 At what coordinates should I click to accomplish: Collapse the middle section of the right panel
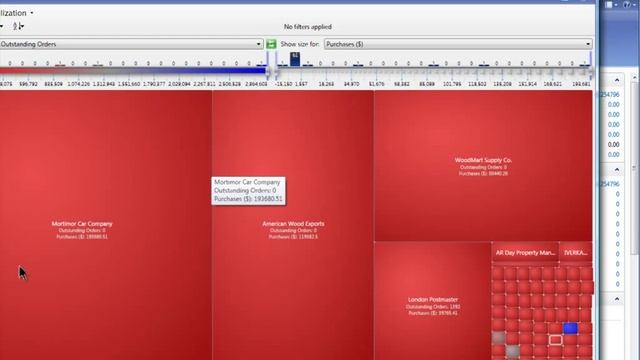pyautogui.click(x=617, y=169)
